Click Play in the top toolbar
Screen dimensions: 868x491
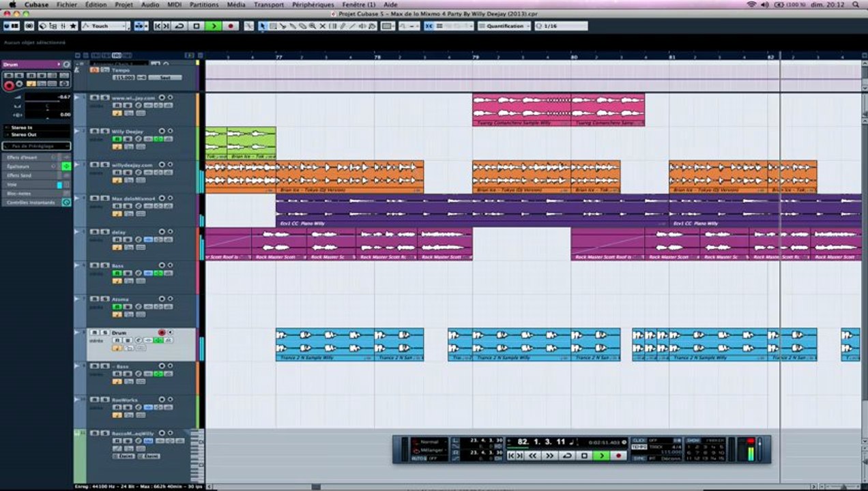click(214, 26)
